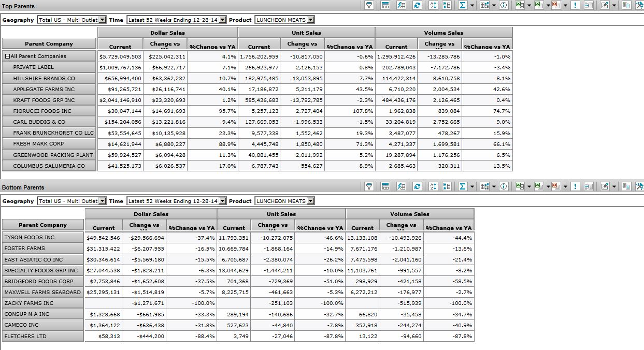Click exclamation alert icon in Bottom Parents toolbar
Image resolution: width=644 pixels, height=350 pixels.
click(x=576, y=186)
